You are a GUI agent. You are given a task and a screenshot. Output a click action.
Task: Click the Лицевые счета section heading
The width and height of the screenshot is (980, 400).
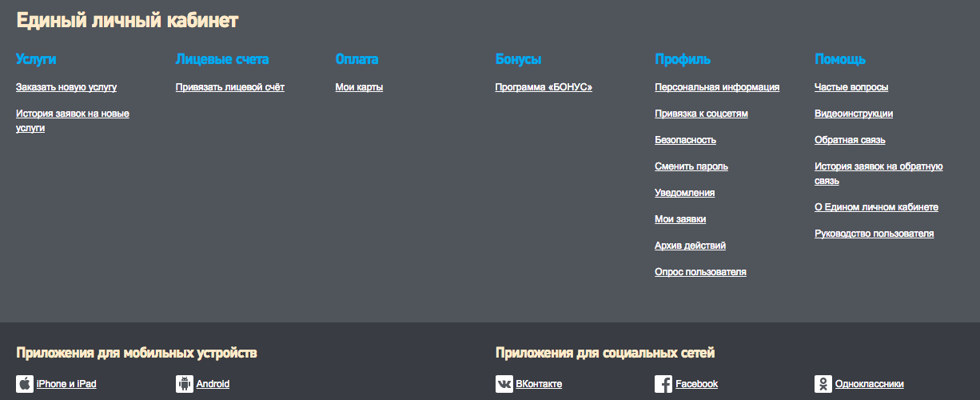click(x=222, y=59)
